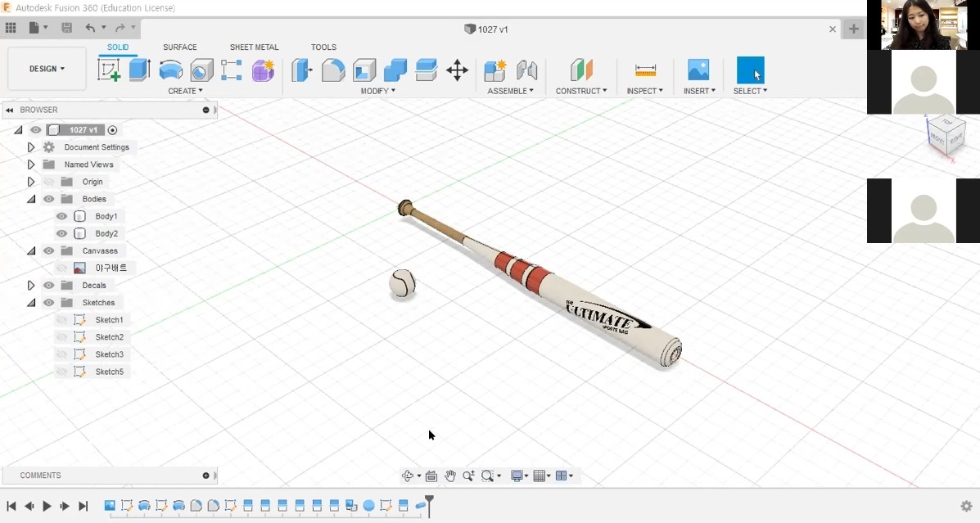Toggle visibility of Body2

click(x=61, y=234)
